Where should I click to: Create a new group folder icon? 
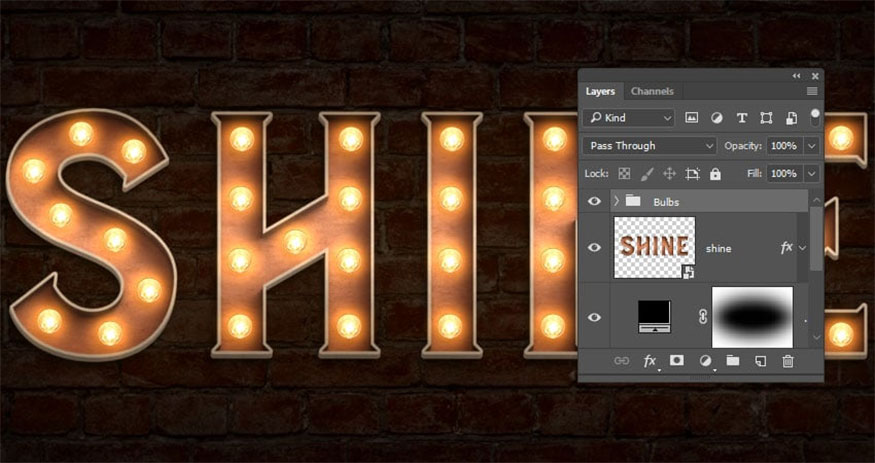tap(732, 361)
